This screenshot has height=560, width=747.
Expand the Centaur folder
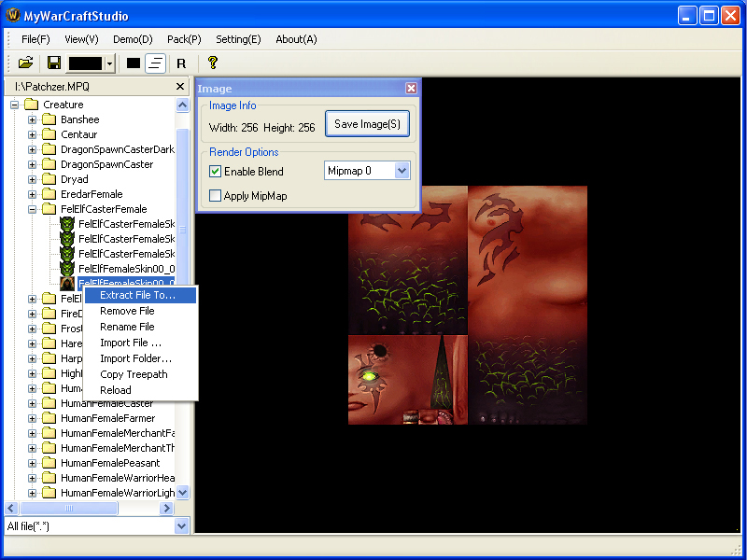tap(32, 134)
